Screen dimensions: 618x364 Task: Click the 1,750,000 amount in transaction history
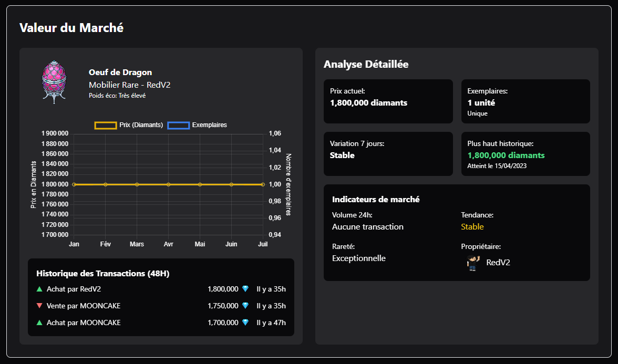click(x=223, y=306)
